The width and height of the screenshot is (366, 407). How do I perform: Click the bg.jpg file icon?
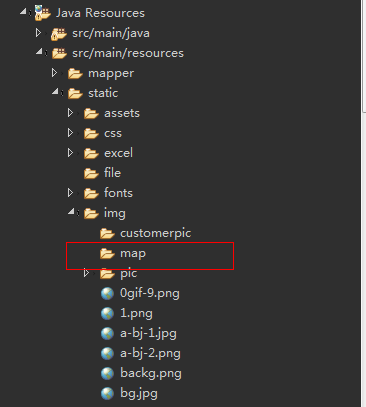click(x=107, y=393)
